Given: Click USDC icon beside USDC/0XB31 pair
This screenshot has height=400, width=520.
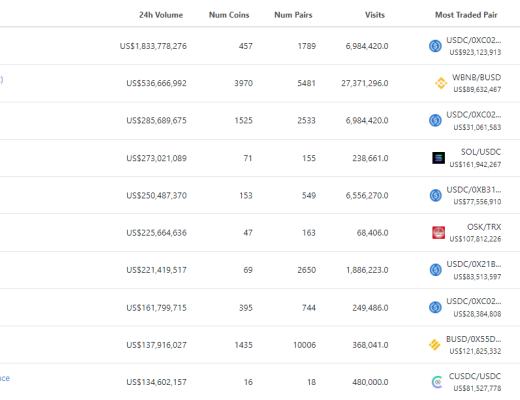Looking at the screenshot, I should pos(435,195).
